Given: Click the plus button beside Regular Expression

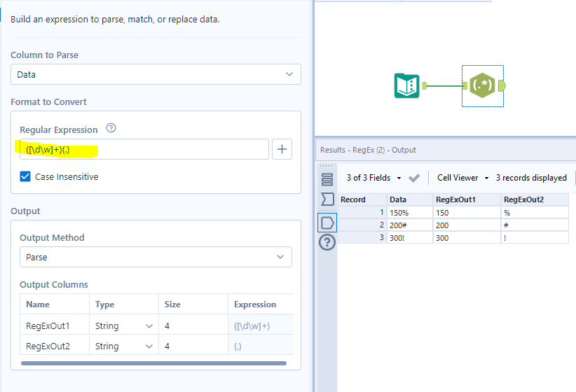Looking at the screenshot, I should point(282,149).
